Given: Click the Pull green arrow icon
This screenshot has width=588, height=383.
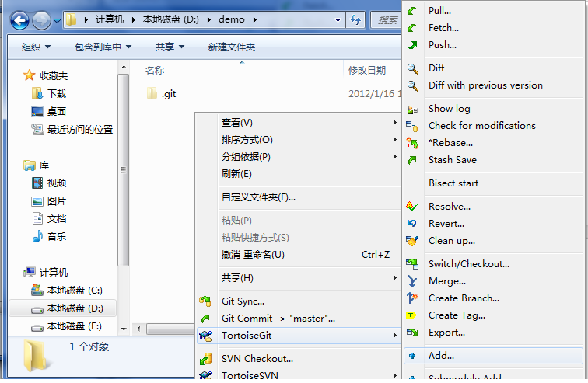Looking at the screenshot, I should (x=411, y=11).
